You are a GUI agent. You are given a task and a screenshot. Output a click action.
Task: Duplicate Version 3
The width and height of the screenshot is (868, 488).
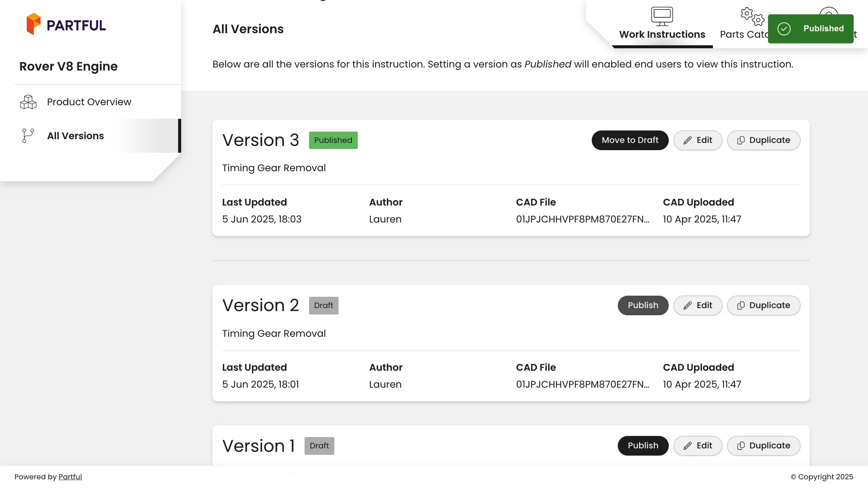point(763,140)
